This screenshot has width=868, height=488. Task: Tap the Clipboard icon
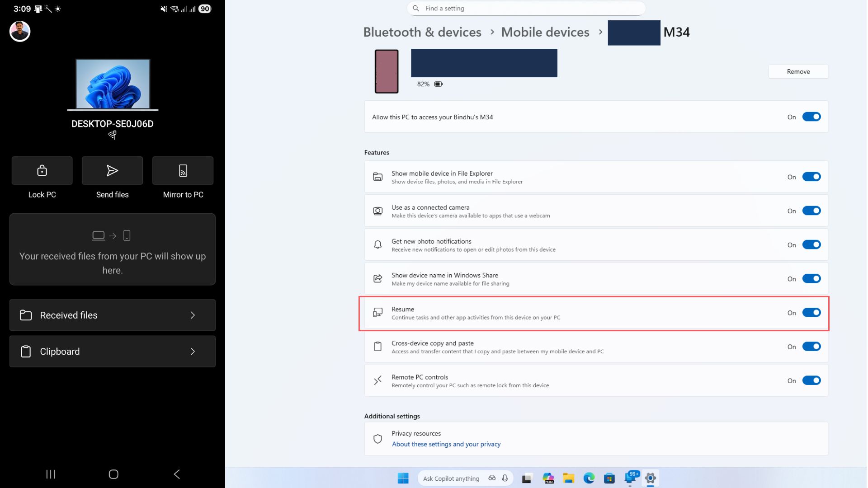pyautogui.click(x=26, y=351)
